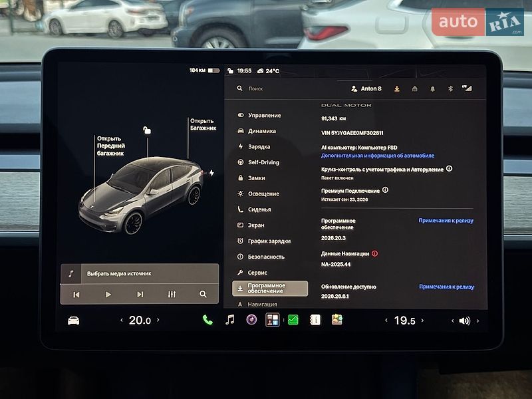The width and height of the screenshot is (532, 399).
Task: Toggle the unlock padlock above the car
Action: [x=146, y=130]
